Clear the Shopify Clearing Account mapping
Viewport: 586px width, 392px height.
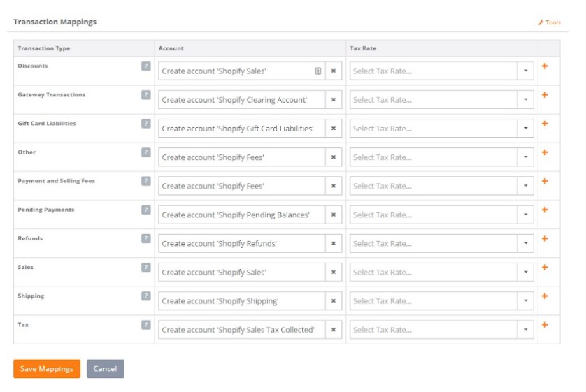click(x=334, y=100)
